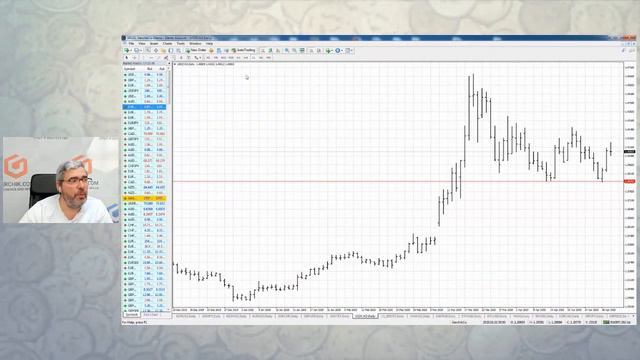Open the Tools menu
Screen dimensions: 640x360
[x=180, y=43]
